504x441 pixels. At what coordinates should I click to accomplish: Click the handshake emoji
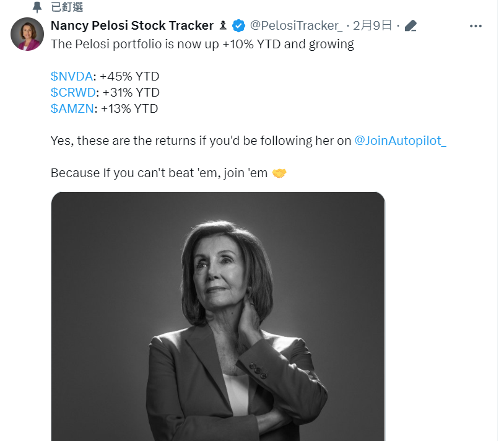[x=279, y=173]
